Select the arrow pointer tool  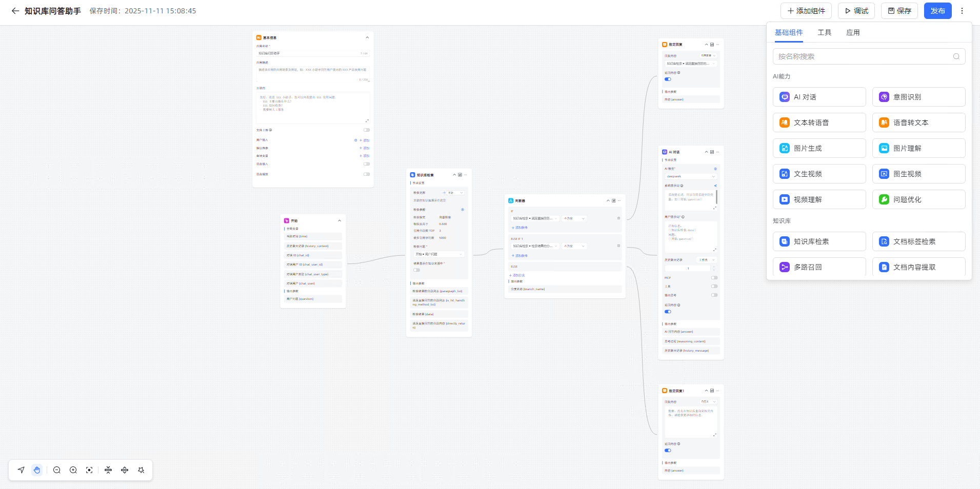coord(21,470)
